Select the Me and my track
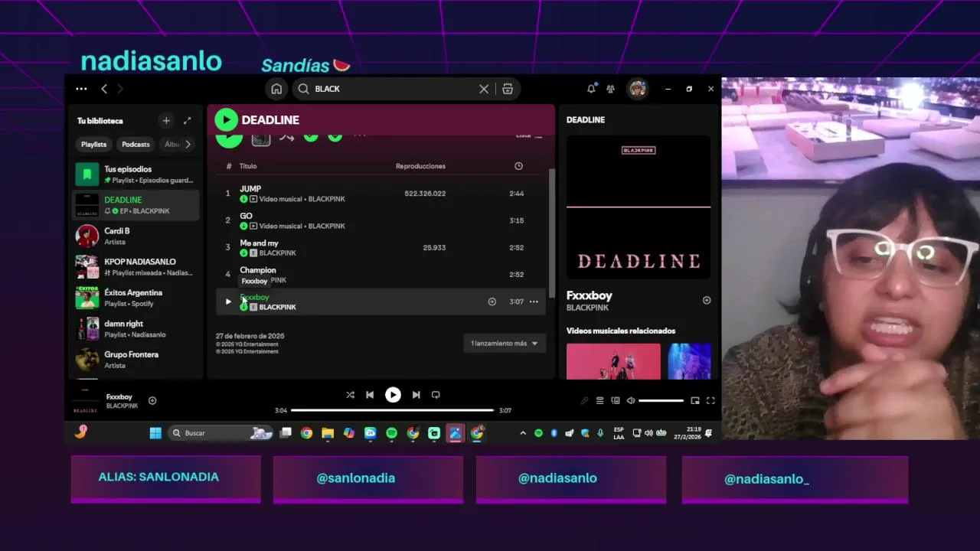This screenshot has height=551, width=980. pyautogui.click(x=381, y=247)
